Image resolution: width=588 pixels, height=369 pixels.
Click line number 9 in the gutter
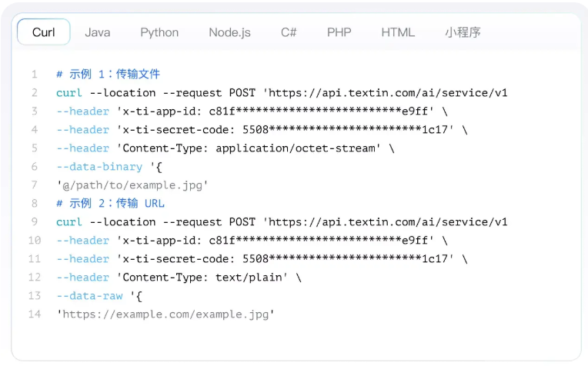34,222
